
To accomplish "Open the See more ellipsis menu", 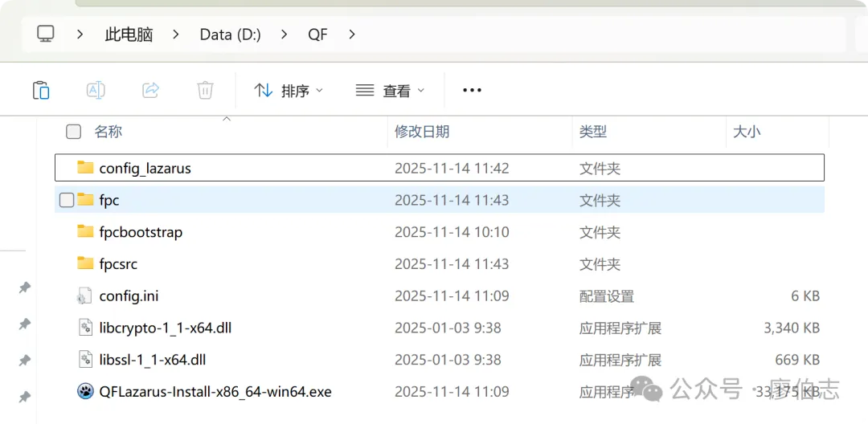I will 472,90.
